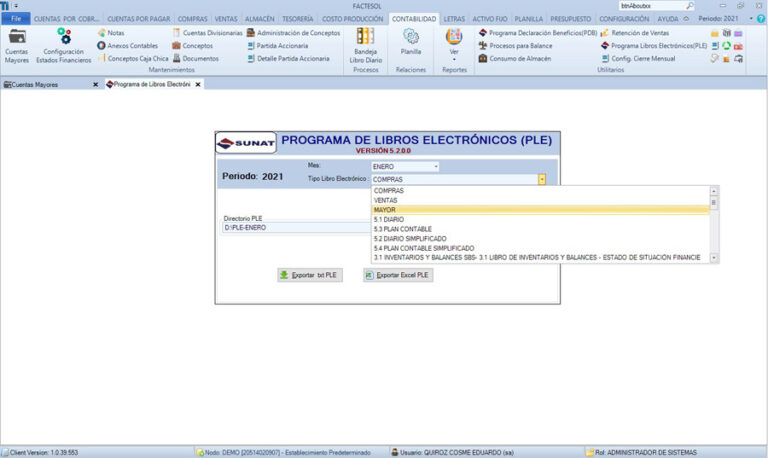Screen dimensions: 768x458
Task: Open Consumo de Almacén
Action: pyautogui.click(x=516, y=58)
